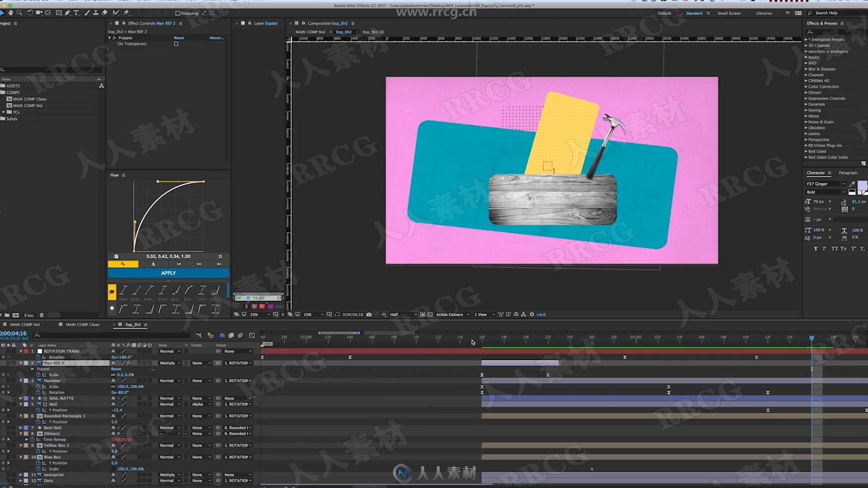Toggle shy switch for Hammer layer
Screen dimensions: 868x488
tap(113, 380)
